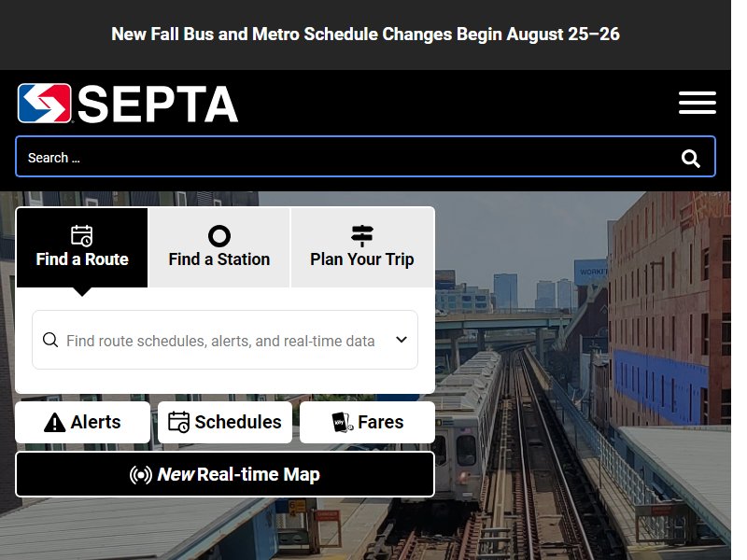This screenshot has height=560, width=747.
Task: Open the Fares button
Action: 367,423
